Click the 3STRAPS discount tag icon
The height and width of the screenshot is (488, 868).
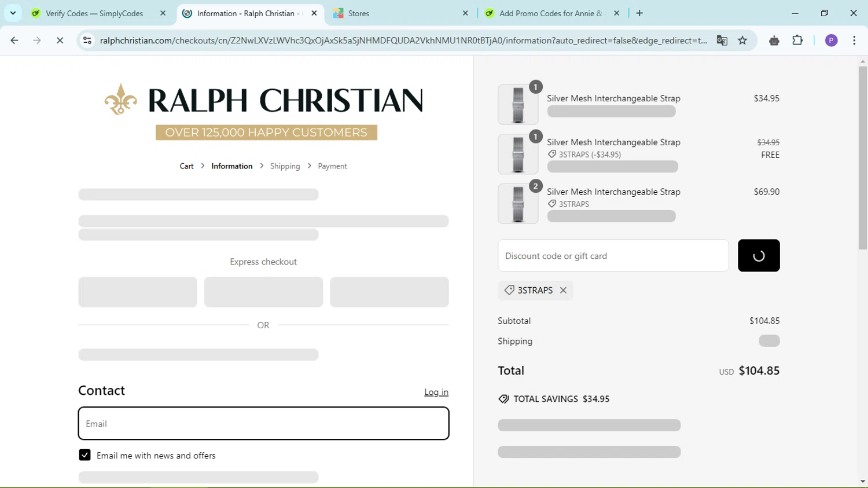coord(509,290)
